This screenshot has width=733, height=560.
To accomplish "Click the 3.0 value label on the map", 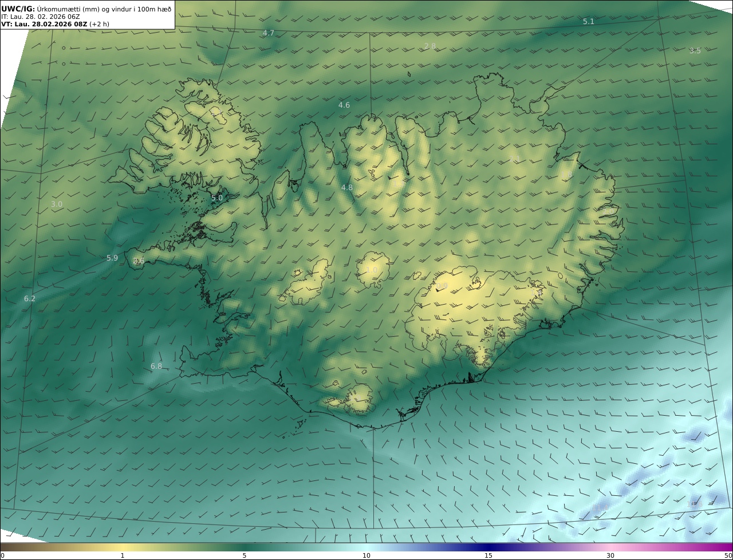I will tap(57, 204).
